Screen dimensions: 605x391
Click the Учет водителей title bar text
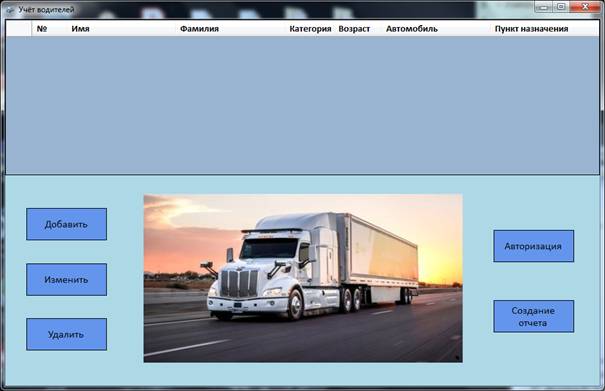[x=46, y=10]
